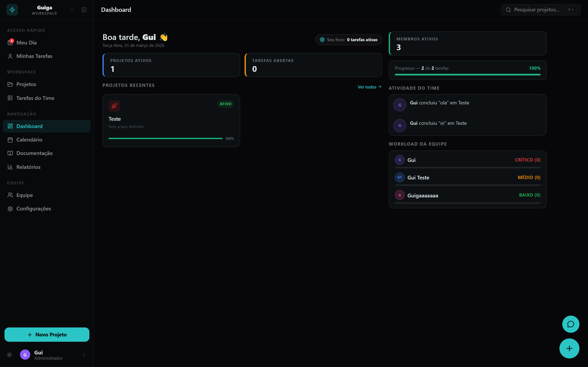Click the lightning bolt workspace logo
The image size is (588, 367).
pos(12,10)
